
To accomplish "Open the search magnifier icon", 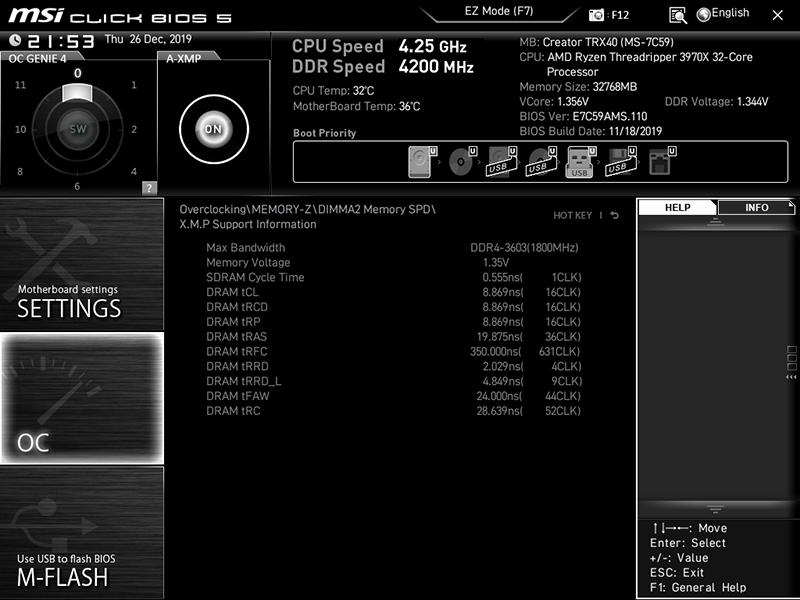I will tap(678, 15).
